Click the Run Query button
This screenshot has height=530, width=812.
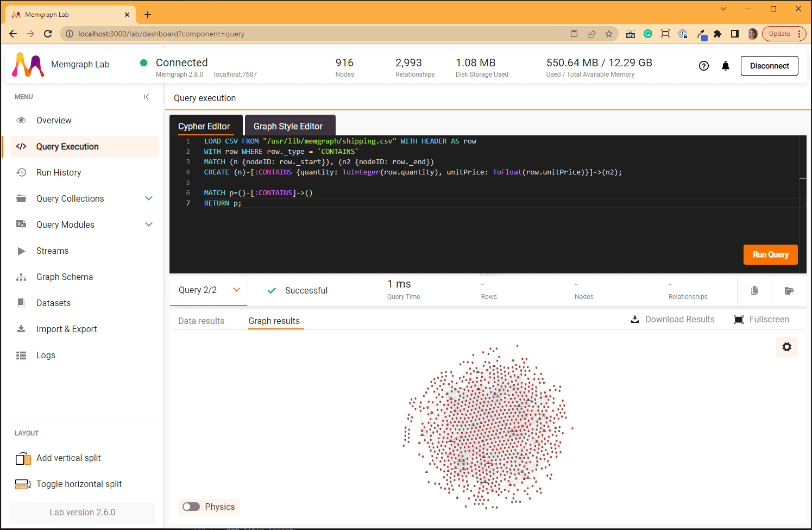tap(770, 254)
